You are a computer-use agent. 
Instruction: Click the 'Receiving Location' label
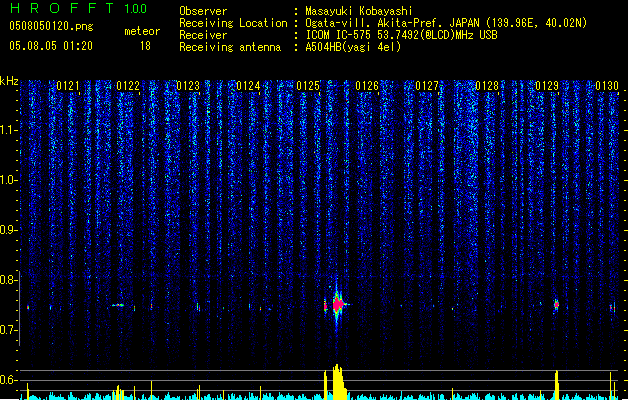(x=233, y=23)
